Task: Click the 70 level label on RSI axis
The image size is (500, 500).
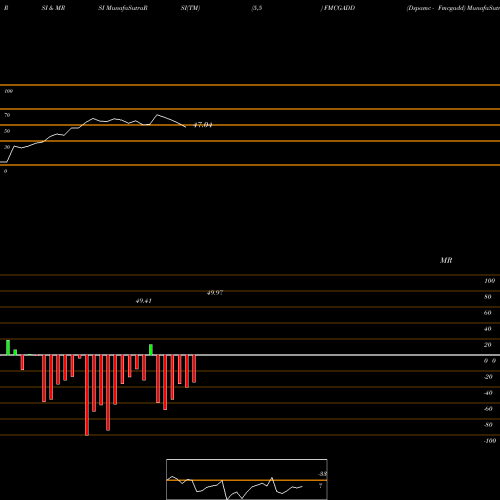Action: click(7, 115)
